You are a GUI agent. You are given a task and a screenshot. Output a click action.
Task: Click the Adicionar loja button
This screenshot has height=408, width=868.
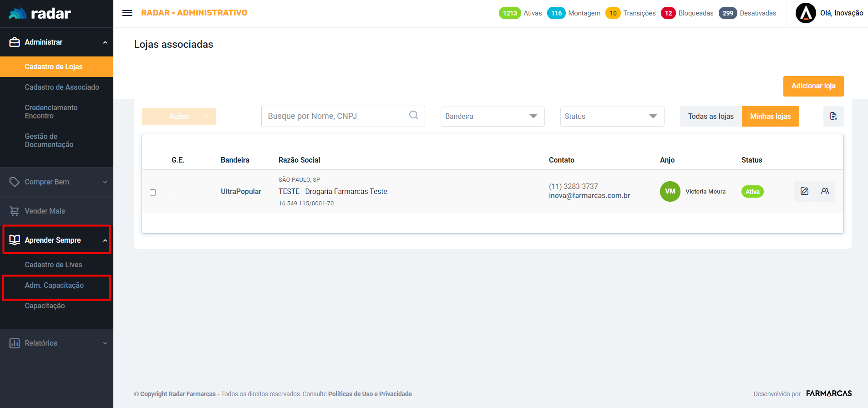(813, 86)
